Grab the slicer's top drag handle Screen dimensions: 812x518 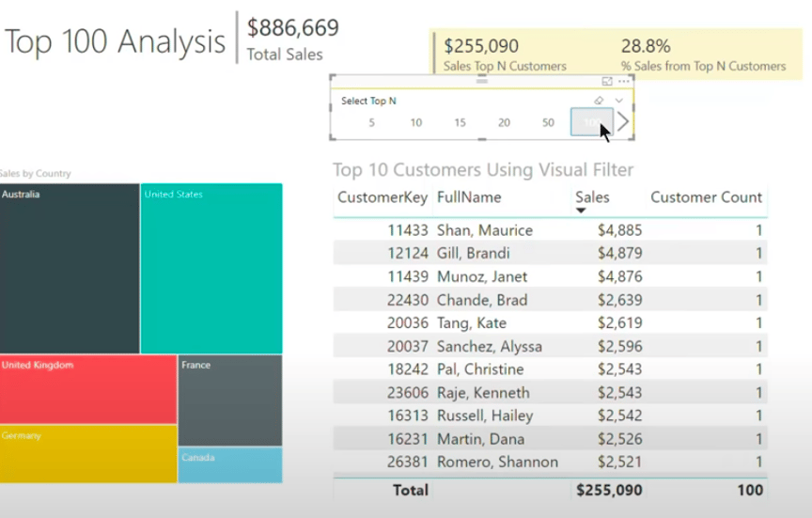pyautogui.click(x=481, y=82)
